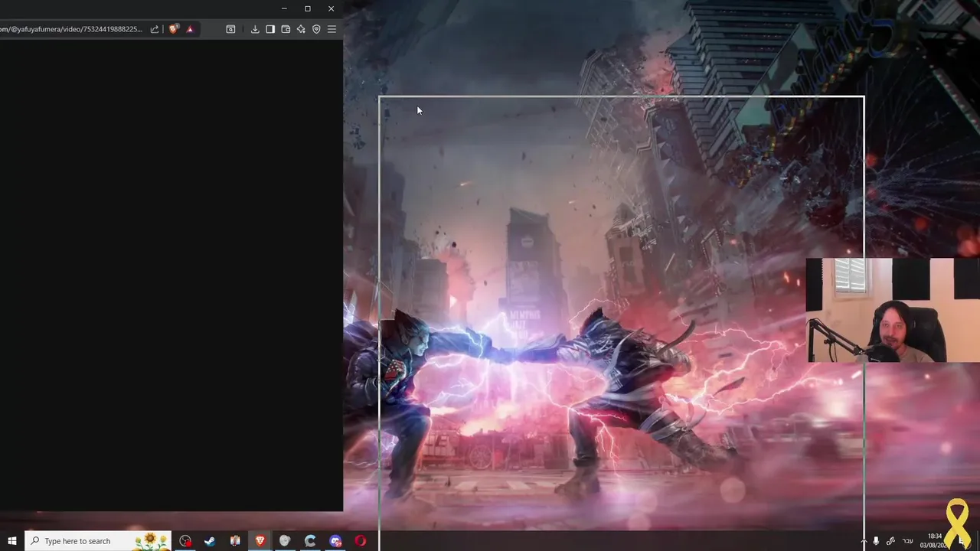The image size is (980, 551).
Task: Click the link-shaped system tray icon
Action: (890, 541)
